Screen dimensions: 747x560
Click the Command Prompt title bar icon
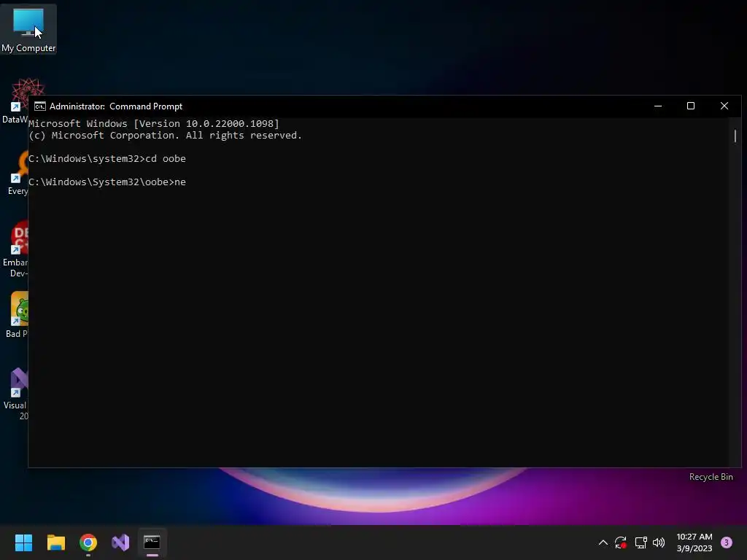click(x=40, y=106)
